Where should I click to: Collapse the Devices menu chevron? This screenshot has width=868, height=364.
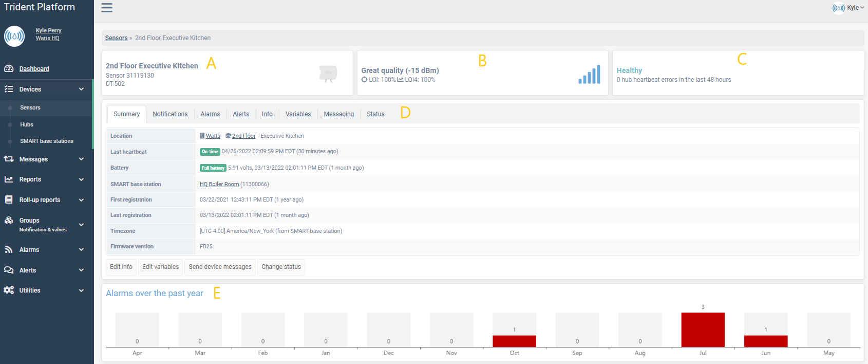(81, 89)
